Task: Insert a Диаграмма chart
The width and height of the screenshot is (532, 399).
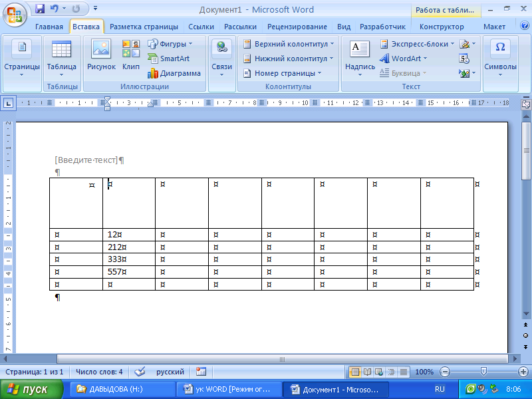Action: click(174, 73)
